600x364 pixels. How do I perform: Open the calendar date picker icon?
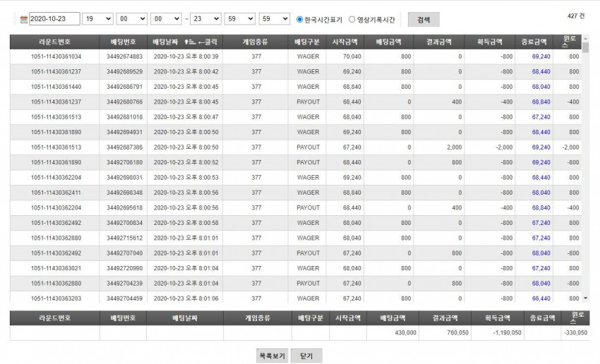(x=24, y=19)
